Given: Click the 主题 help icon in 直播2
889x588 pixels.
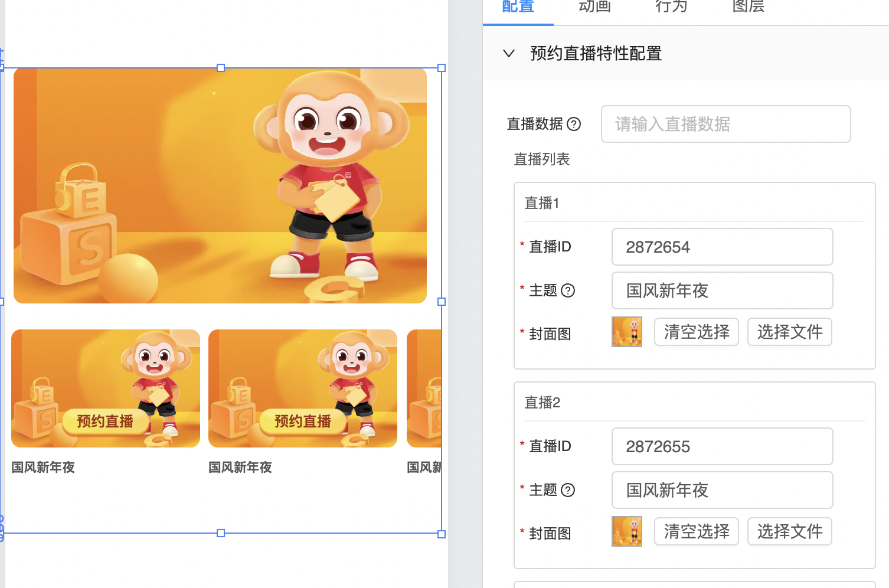Looking at the screenshot, I should pyautogui.click(x=568, y=490).
